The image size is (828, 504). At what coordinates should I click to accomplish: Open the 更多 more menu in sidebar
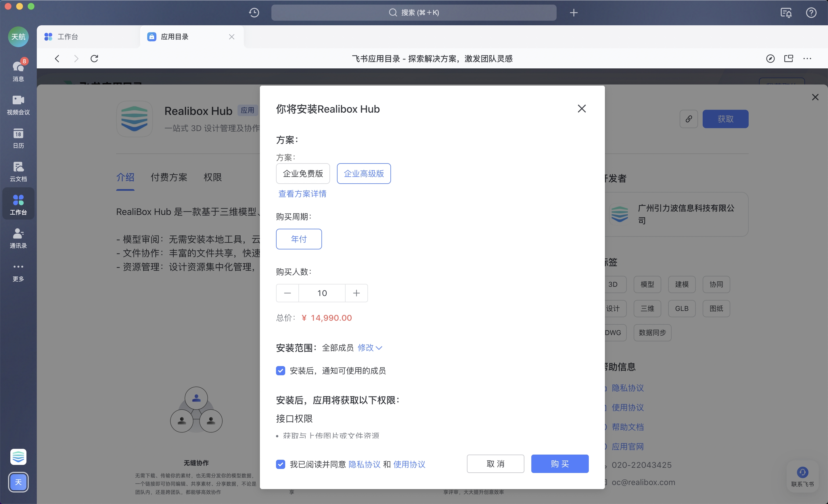[x=18, y=272]
